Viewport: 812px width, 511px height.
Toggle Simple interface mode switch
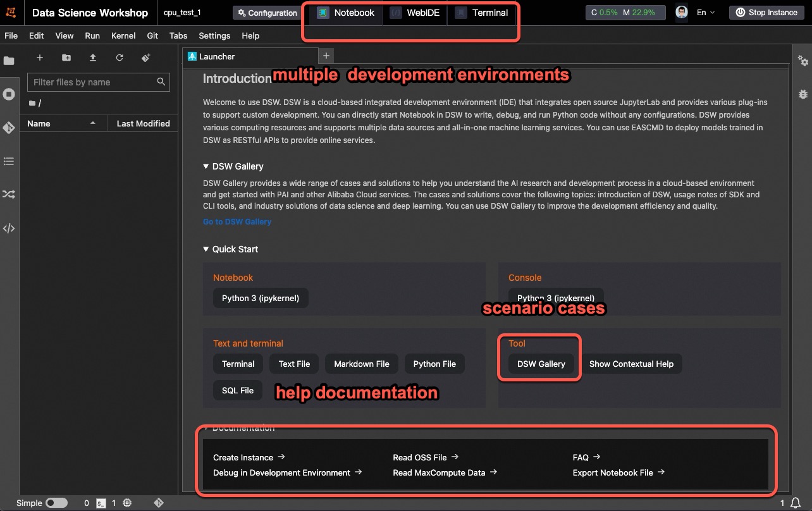56,503
